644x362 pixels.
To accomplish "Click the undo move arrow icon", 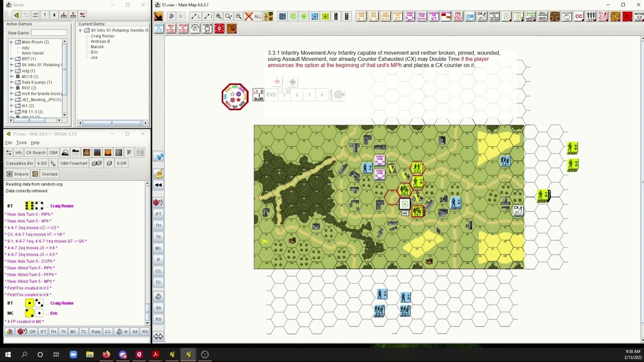I will click(171, 17).
